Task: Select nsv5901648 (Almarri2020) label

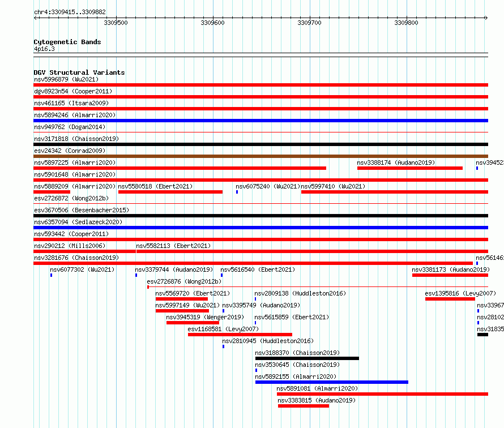Action: tap(75, 174)
